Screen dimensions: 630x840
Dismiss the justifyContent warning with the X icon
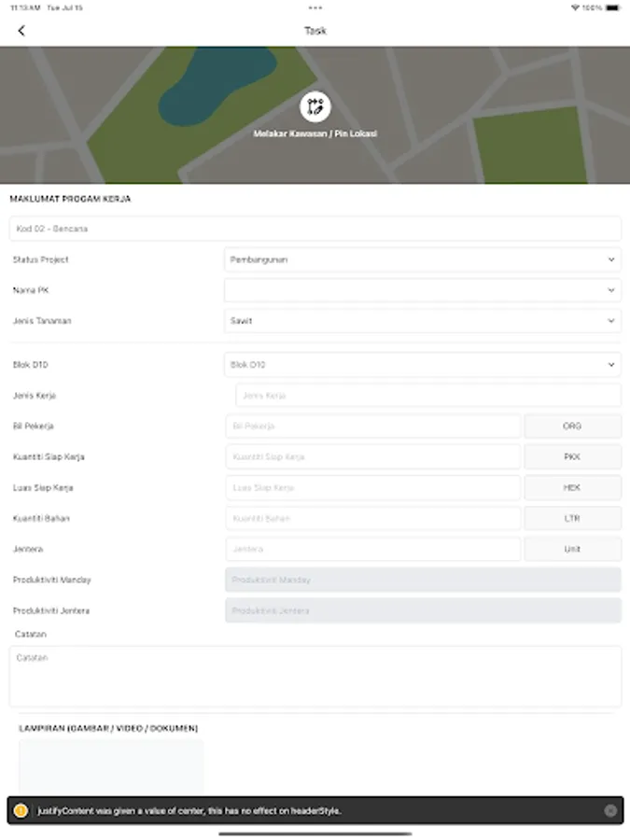[x=611, y=810]
